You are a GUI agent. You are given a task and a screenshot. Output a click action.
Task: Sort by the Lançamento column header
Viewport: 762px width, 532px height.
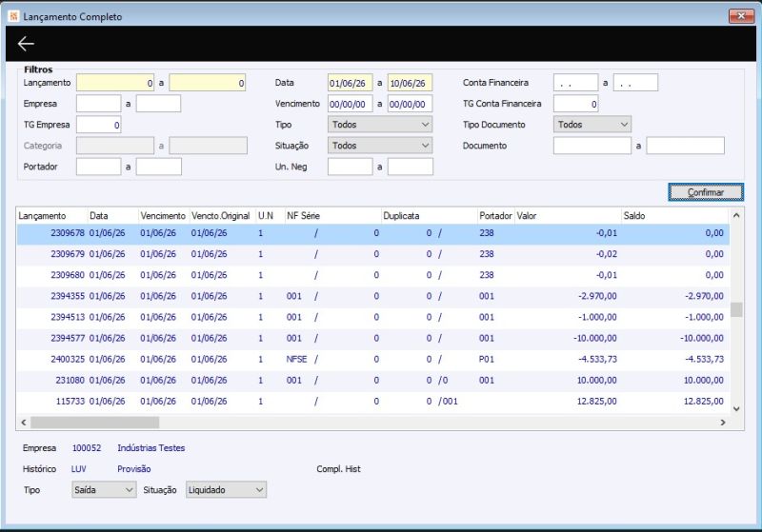52,215
